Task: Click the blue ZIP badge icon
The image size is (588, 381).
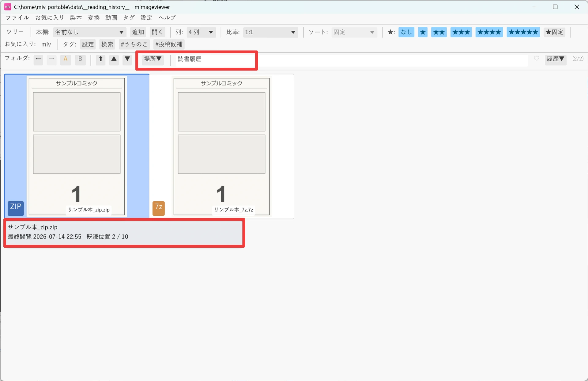Action: pos(16,208)
